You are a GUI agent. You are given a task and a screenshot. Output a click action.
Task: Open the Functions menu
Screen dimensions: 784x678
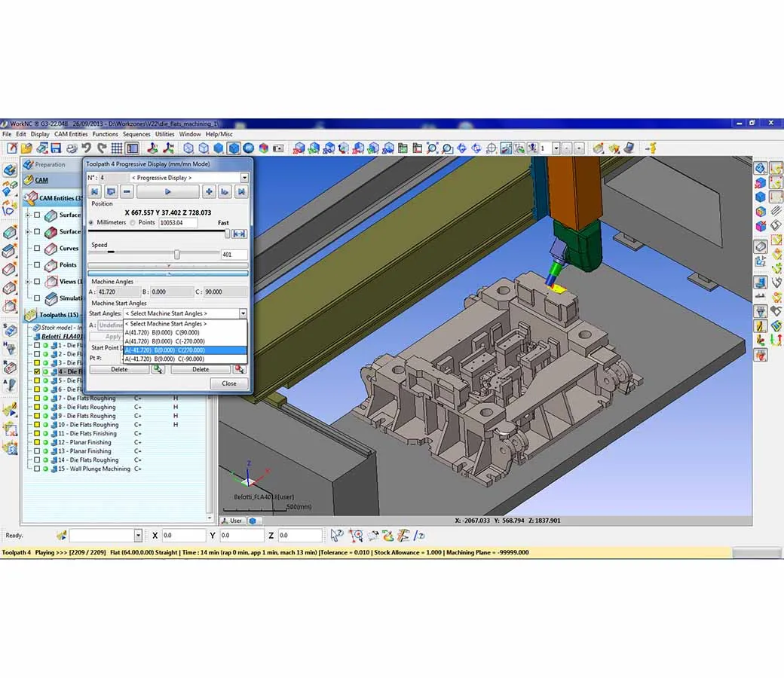[x=105, y=134]
